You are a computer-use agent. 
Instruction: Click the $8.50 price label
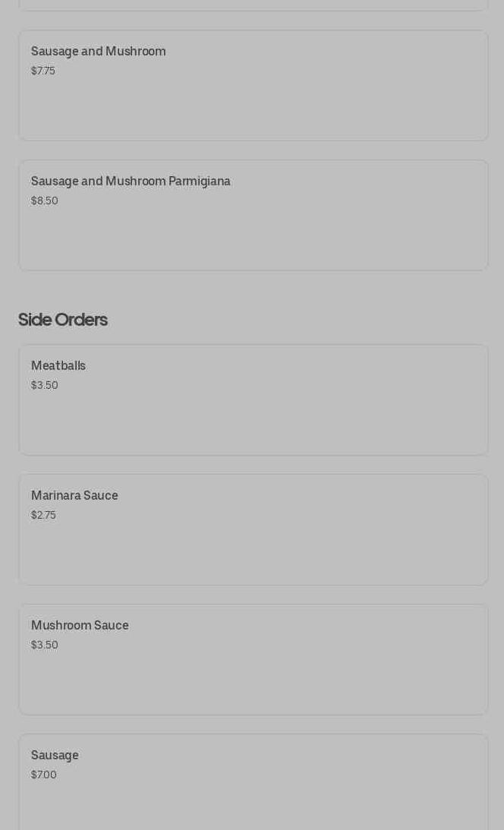point(45,200)
